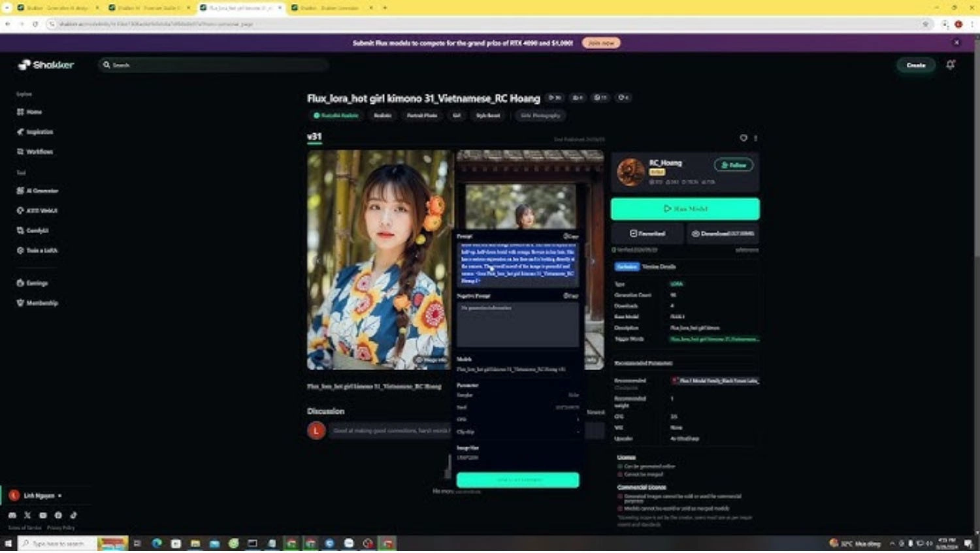Open Train a LoRA in the sidebar
Viewport: 980px width, 553px height.
click(x=37, y=250)
